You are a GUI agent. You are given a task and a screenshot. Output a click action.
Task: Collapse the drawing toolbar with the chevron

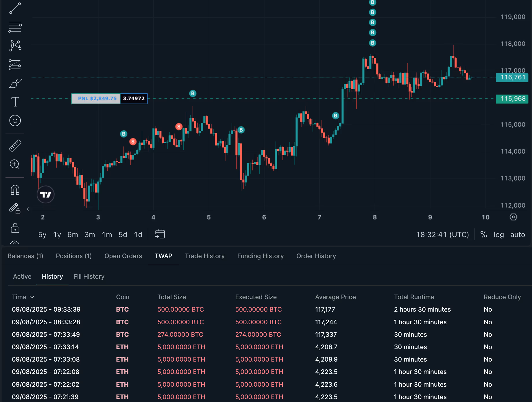(x=28, y=209)
